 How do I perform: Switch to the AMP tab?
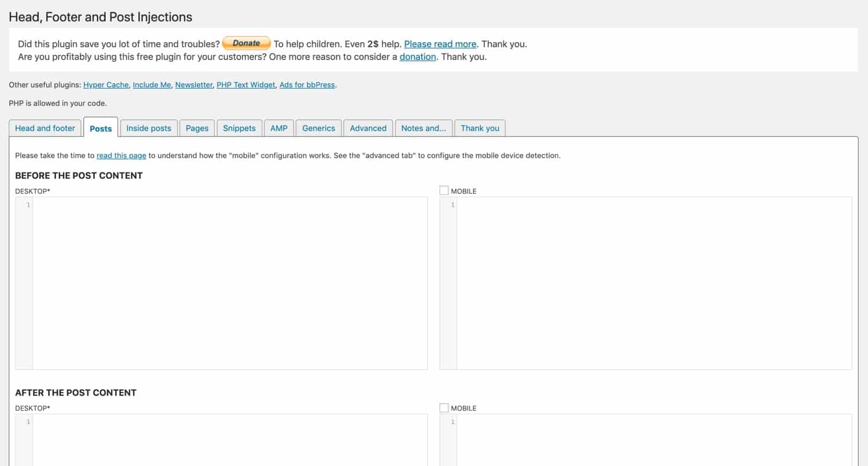(x=279, y=128)
